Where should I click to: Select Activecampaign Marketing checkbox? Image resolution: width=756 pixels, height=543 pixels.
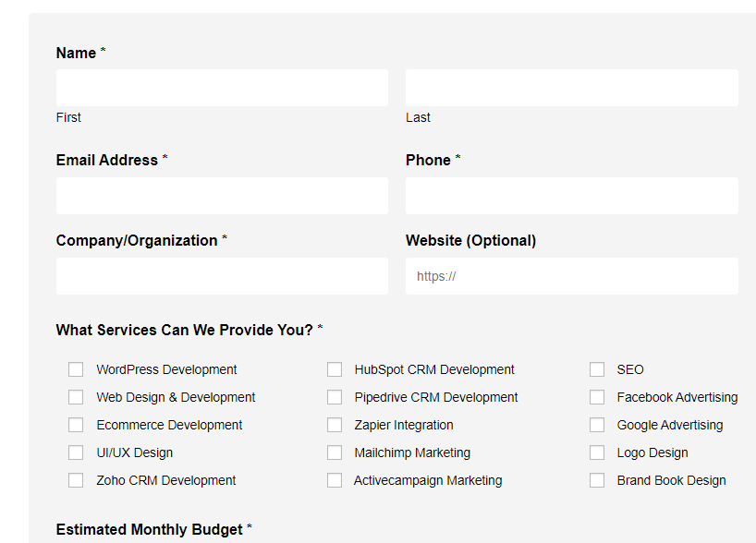(x=335, y=480)
